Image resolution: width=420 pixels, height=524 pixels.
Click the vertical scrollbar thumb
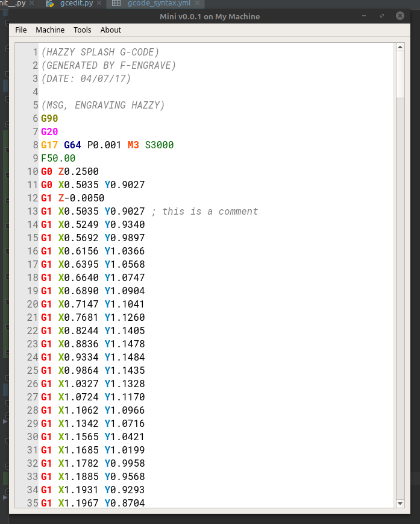click(400, 75)
